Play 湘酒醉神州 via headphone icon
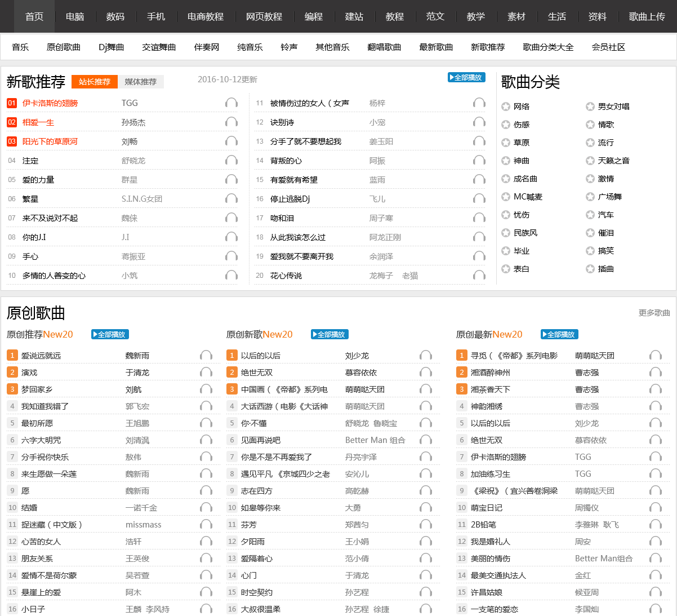The width and height of the screenshot is (677, 616). pyautogui.click(x=656, y=372)
